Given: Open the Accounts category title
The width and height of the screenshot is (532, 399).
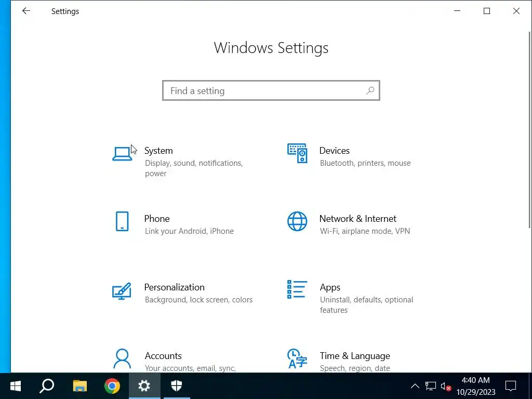Looking at the screenshot, I should coord(163,356).
